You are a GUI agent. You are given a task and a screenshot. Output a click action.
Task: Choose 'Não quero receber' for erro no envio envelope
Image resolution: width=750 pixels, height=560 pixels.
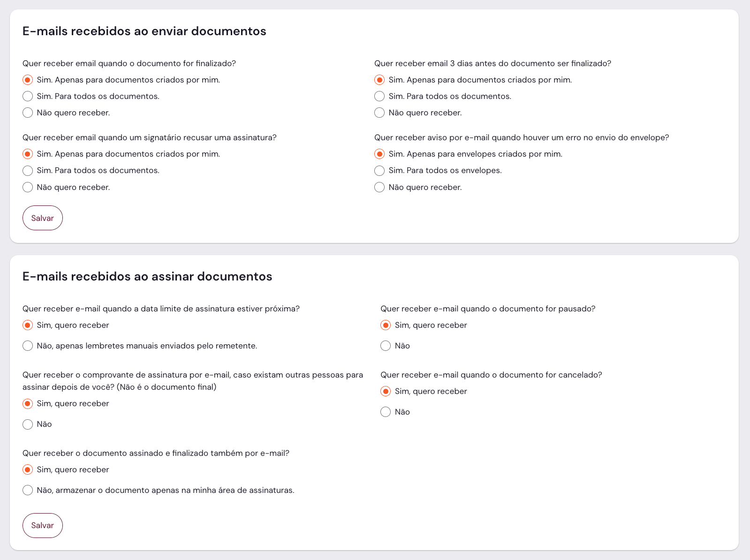click(x=379, y=187)
